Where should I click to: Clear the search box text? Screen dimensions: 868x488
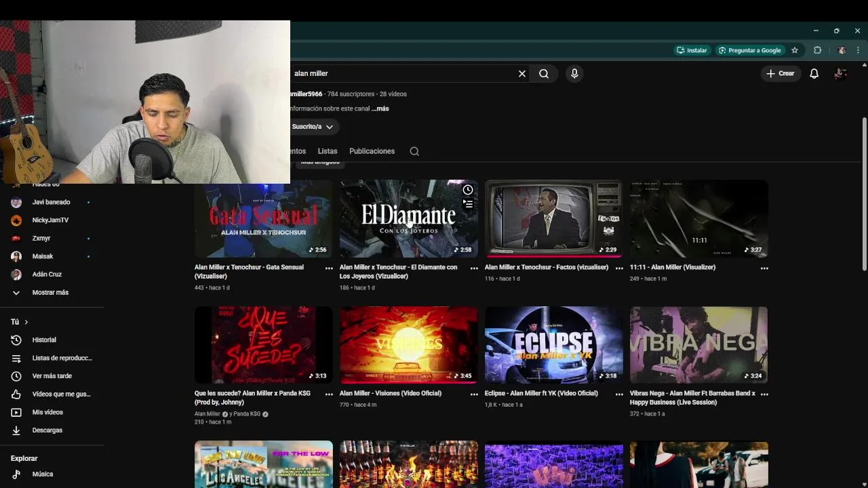coord(522,74)
